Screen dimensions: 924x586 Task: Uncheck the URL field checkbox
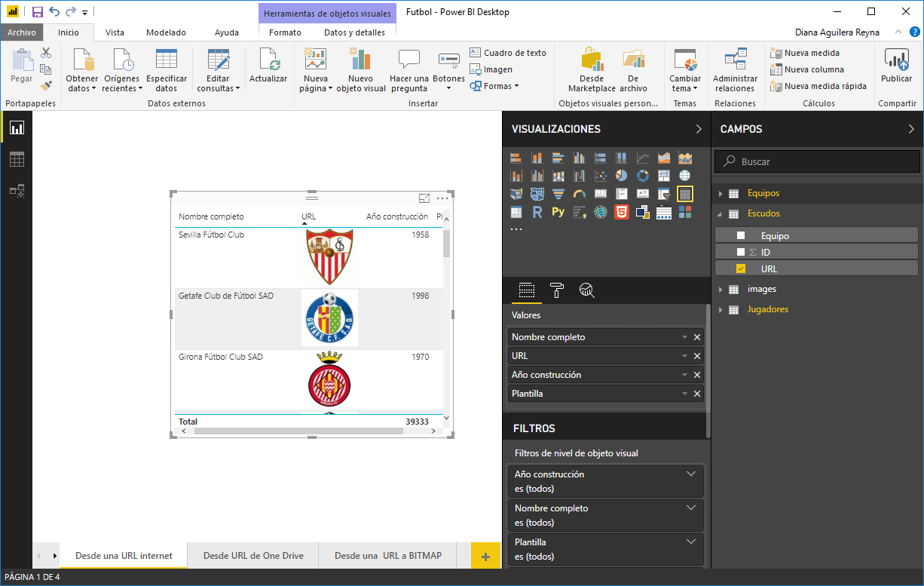741,268
